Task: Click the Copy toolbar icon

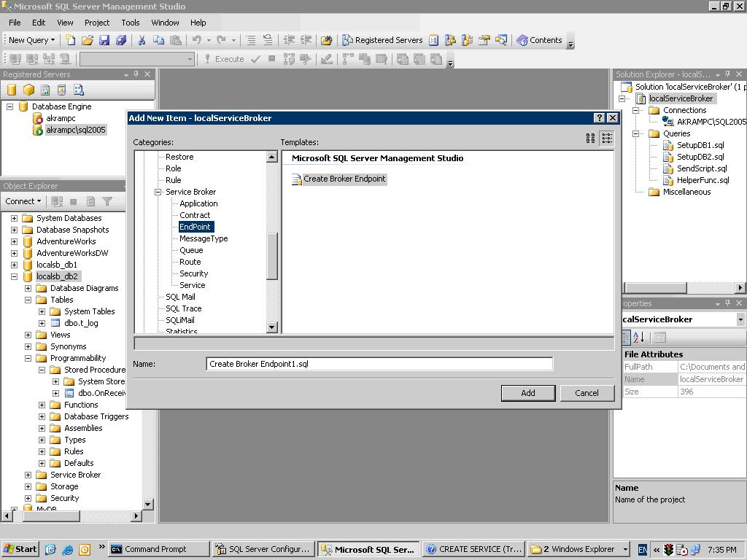Action: (158, 40)
